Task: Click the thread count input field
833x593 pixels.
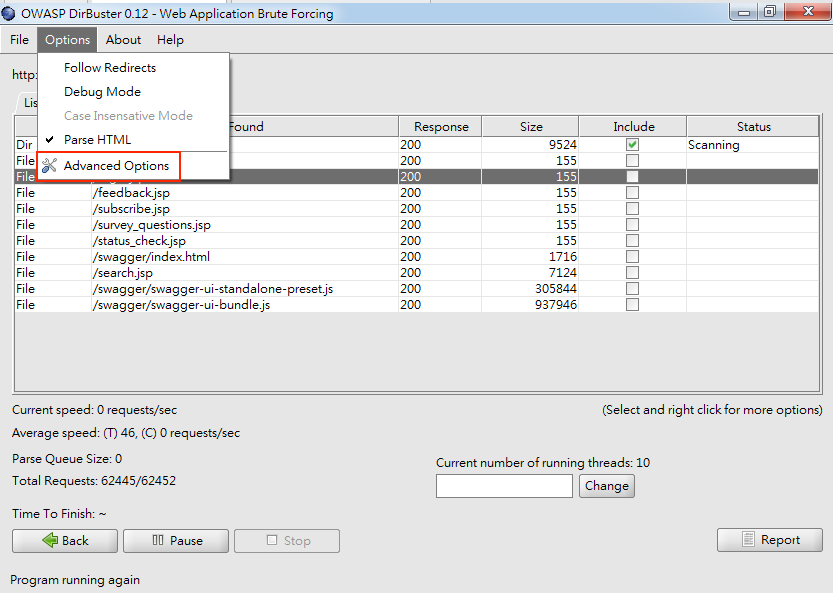Action: 504,486
